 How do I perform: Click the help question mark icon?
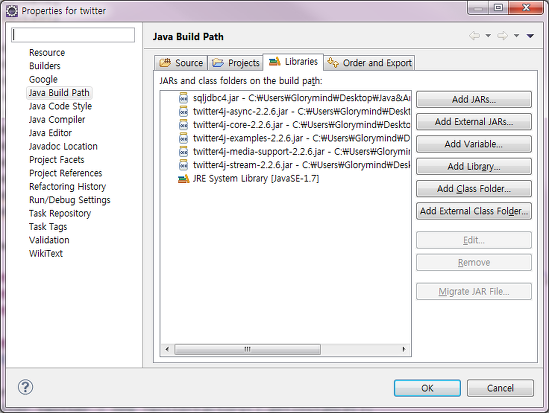(25, 387)
